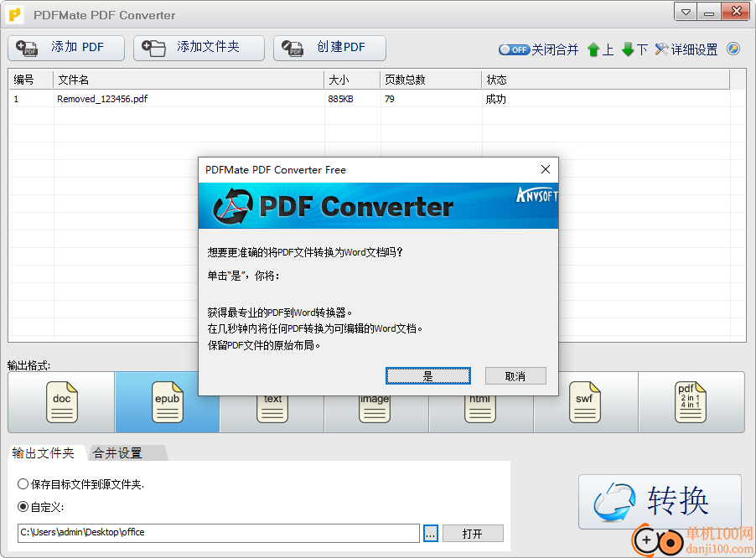The height and width of the screenshot is (558, 756).
Task: Move file down with green 下 arrow
Action: pyautogui.click(x=634, y=49)
